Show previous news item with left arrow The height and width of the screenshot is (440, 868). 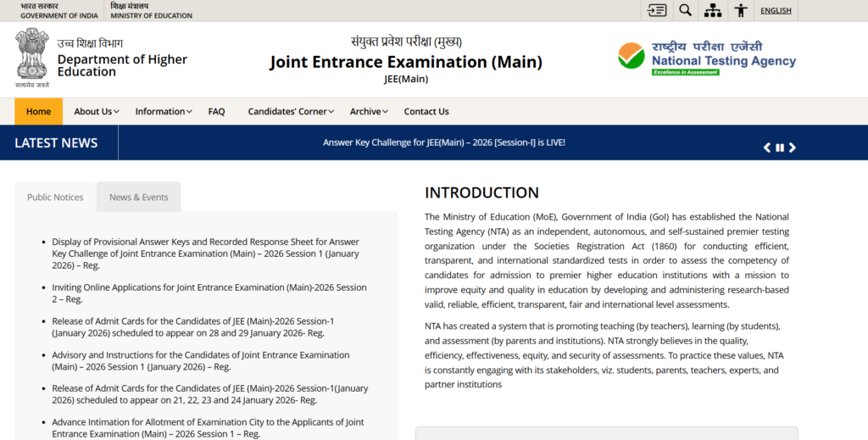pos(767,148)
